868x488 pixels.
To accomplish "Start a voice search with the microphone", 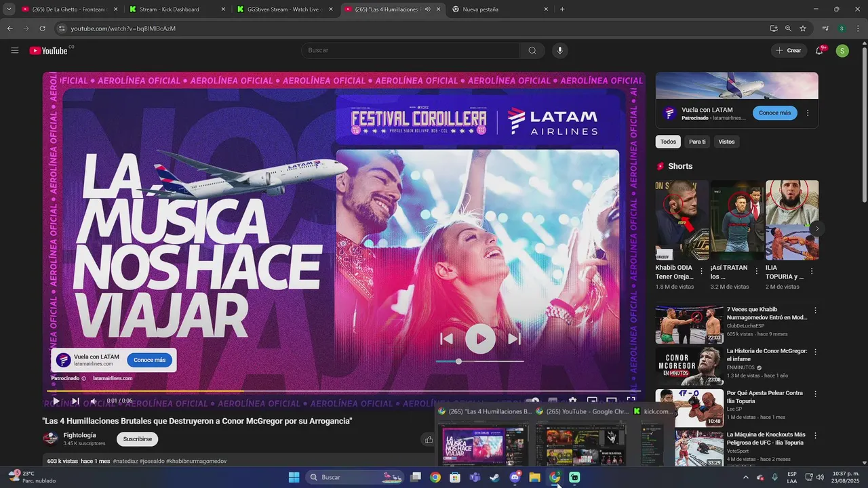I will [x=559, y=50].
